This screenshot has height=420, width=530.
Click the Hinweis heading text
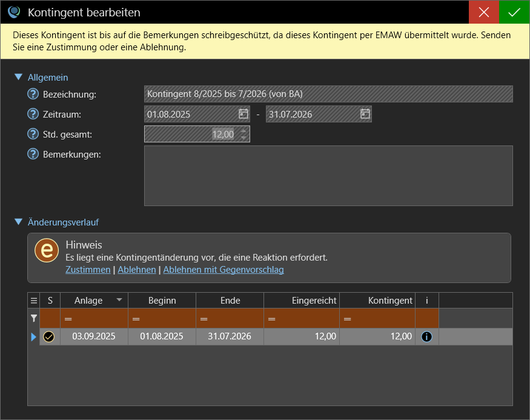(x=84, y=244)
